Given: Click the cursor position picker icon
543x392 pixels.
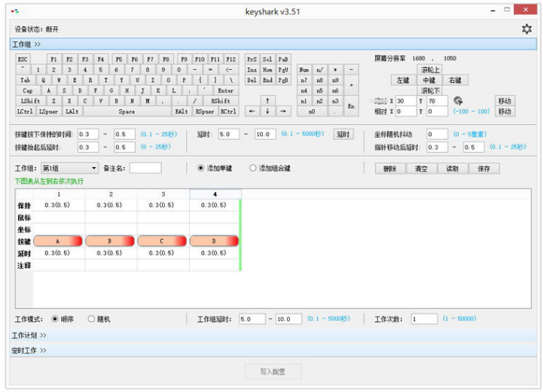Looking at the screenshot, I should [458, 101].
